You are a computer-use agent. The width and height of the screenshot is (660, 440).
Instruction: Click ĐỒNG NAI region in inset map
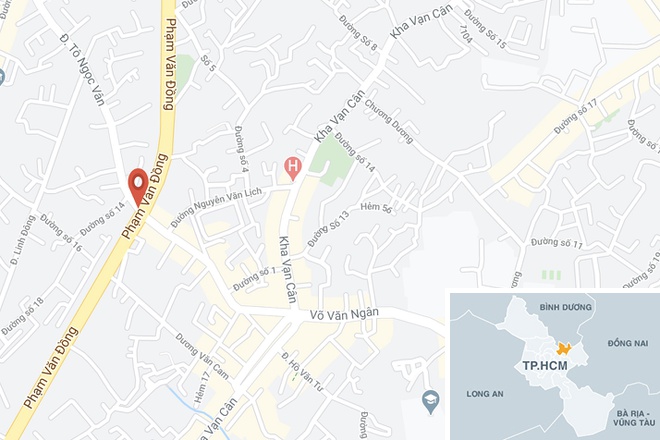[x=628, y=343]
